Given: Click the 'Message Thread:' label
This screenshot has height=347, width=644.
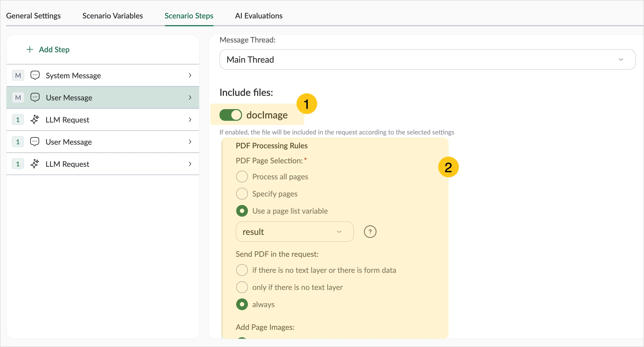Looking at the screenshot, I should pos(247,40).
